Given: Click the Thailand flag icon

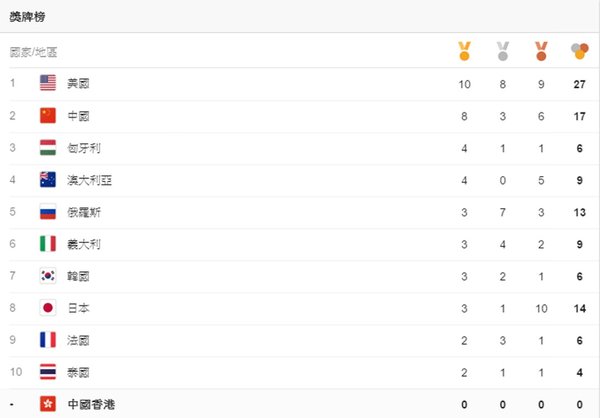Looking at the screenshot, I should (x=48, y=372).
